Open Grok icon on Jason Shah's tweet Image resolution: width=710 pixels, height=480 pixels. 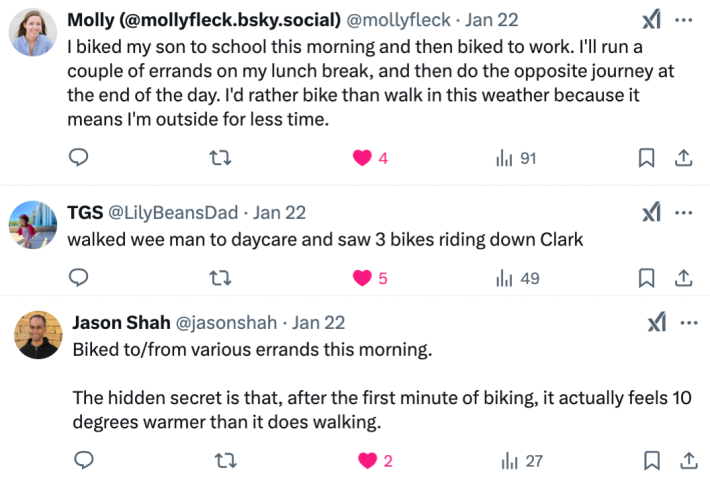[x=657, y=322]
